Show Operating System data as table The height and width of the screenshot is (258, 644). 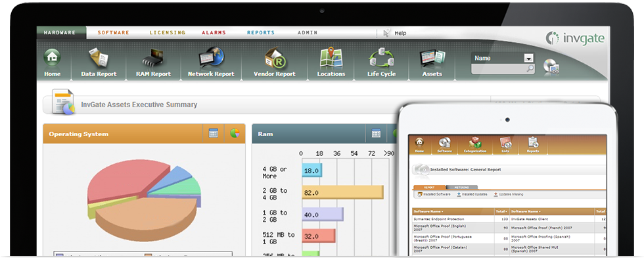point(213,134)
